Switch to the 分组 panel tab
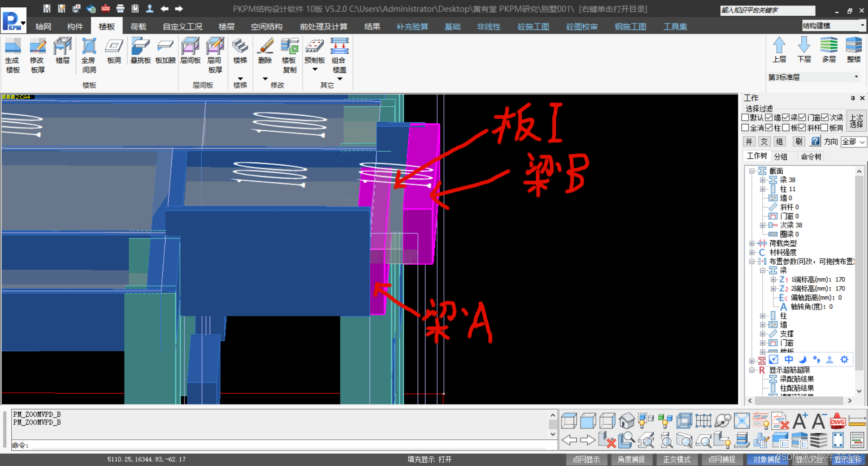This screenshot has width=868, height=466. [x=781, y=157]
